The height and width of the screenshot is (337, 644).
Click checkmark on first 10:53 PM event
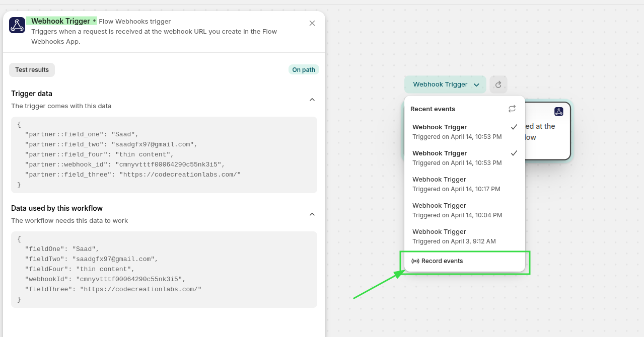[514, 127]
